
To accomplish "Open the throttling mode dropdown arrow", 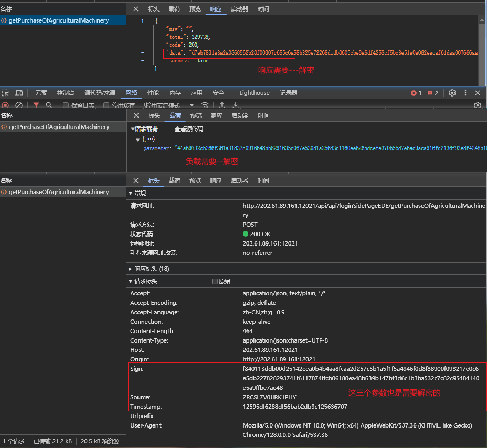I will point(192,105).
